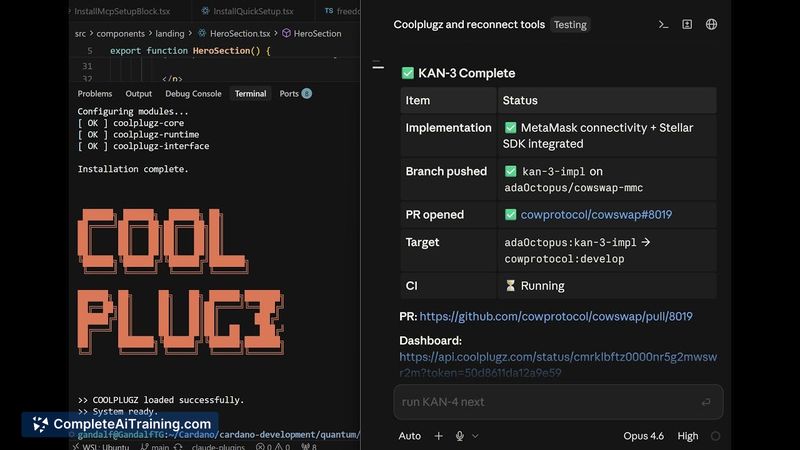Click the 'COOLPLUGZ loaded successfully.' terminal line
The height and width of the screenshot is (450, 800).
tap(161, 400)
